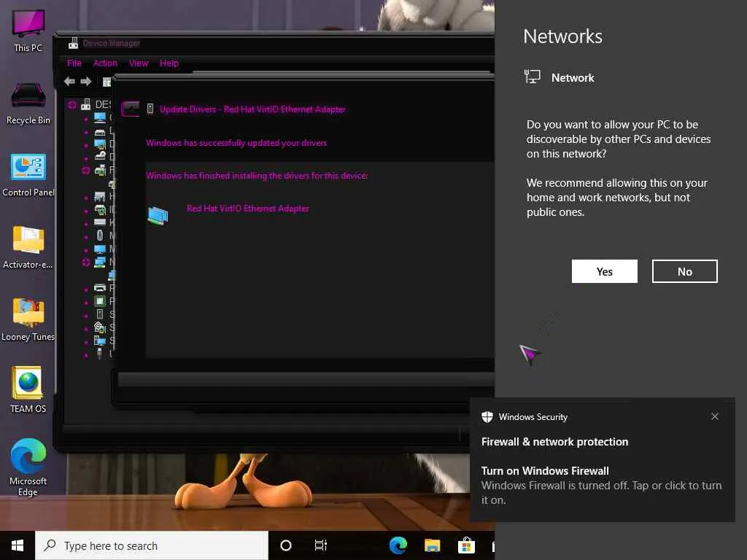Screen dimensions: 747x560
Task: Collapse the expanded Network adapters category
Action: [x=86, y=262]
